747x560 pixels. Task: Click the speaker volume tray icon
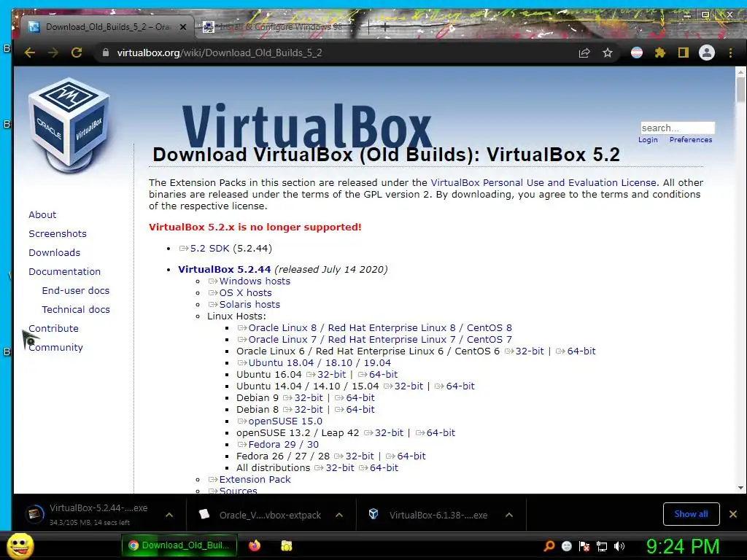tap(619, 546)
